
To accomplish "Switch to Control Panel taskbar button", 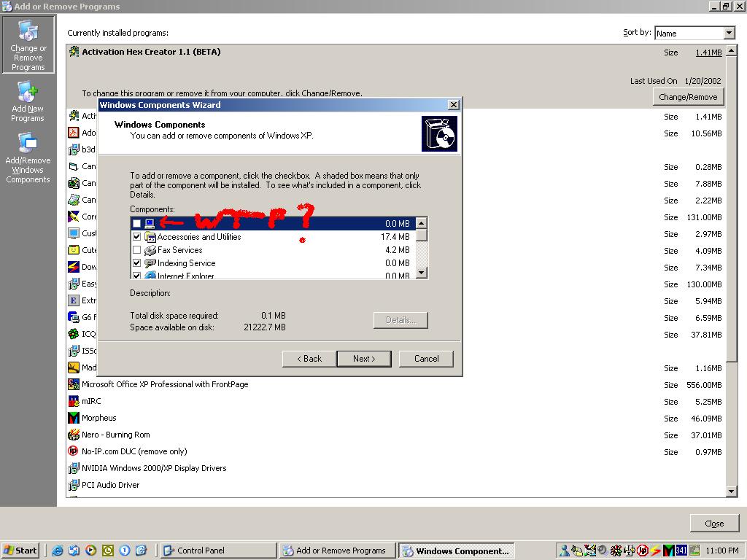I will (218, 551).
